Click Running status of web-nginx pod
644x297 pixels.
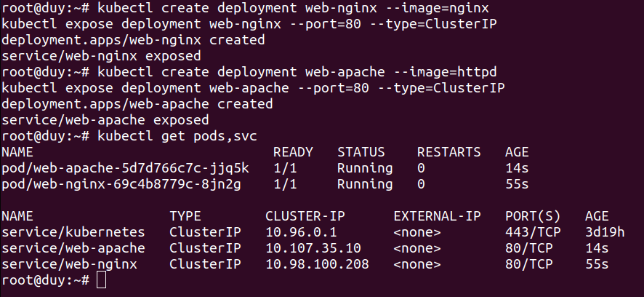point(365,184)
